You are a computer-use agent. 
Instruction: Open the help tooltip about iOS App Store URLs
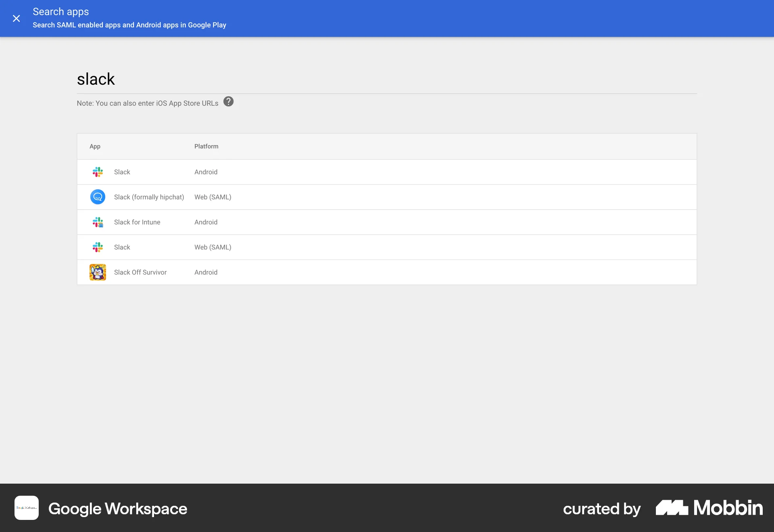[229, 102]
